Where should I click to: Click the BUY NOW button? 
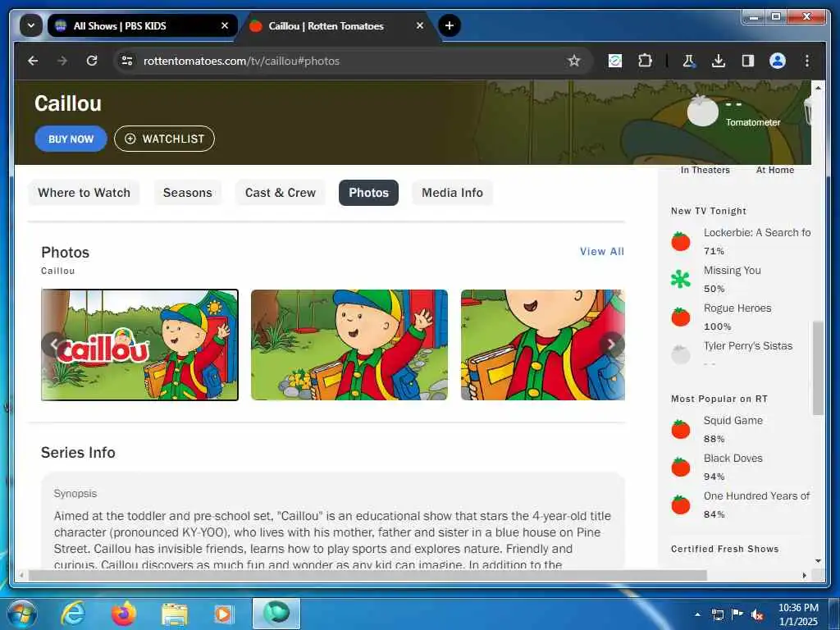71,139
